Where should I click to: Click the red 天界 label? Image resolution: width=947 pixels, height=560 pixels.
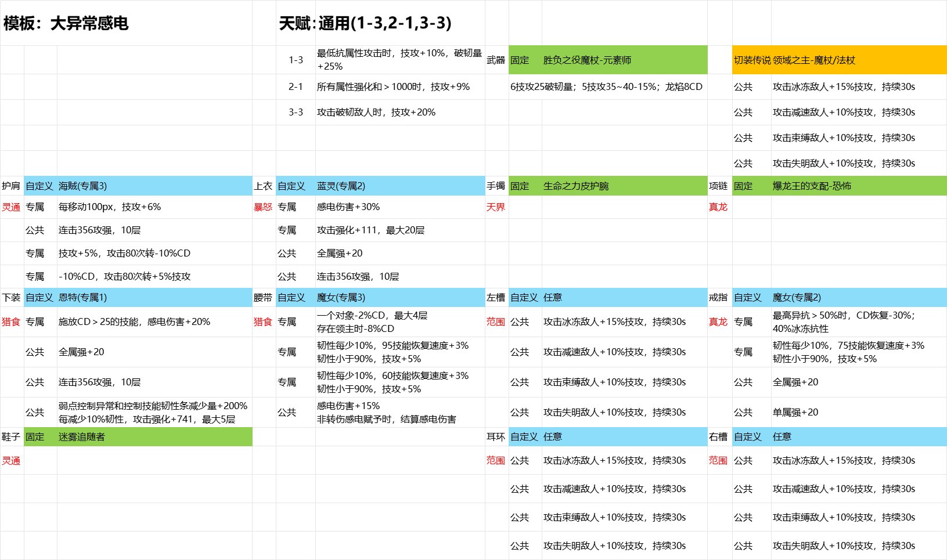coord(496,207)
